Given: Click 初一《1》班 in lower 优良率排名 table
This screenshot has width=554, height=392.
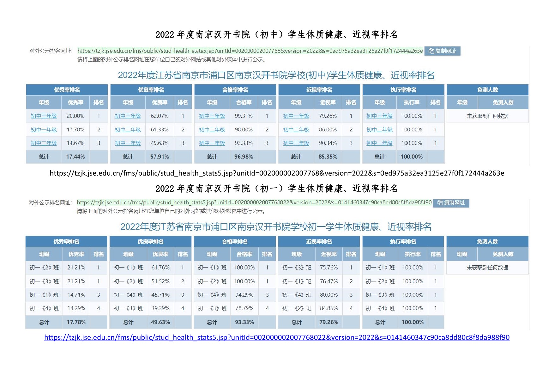Looking at the screenshot, I should (128, 268).
